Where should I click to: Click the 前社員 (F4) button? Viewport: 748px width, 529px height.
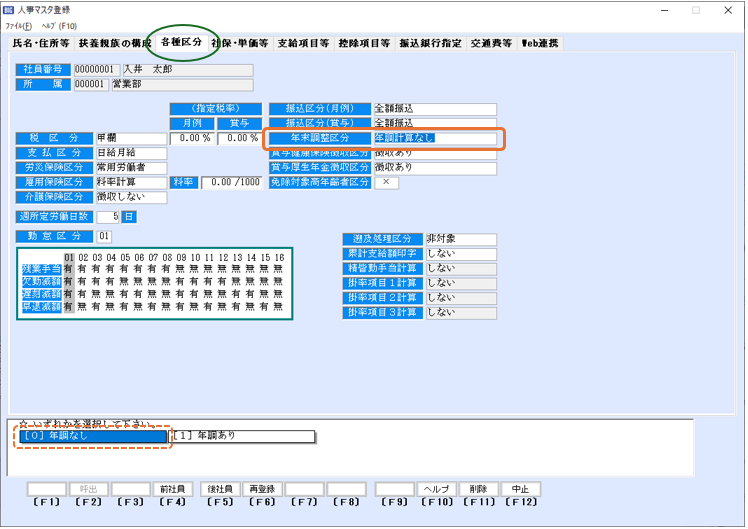[x=172, y=490]
